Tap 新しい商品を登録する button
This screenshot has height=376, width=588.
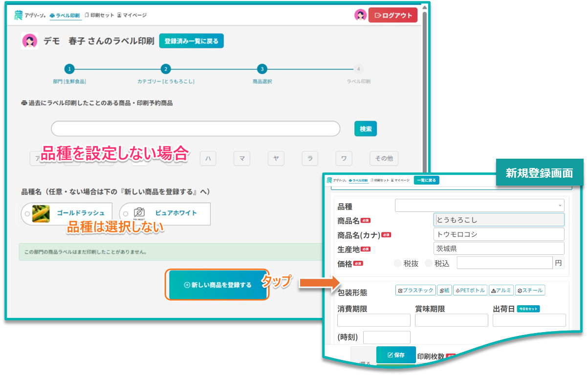(x=218, y=285)
